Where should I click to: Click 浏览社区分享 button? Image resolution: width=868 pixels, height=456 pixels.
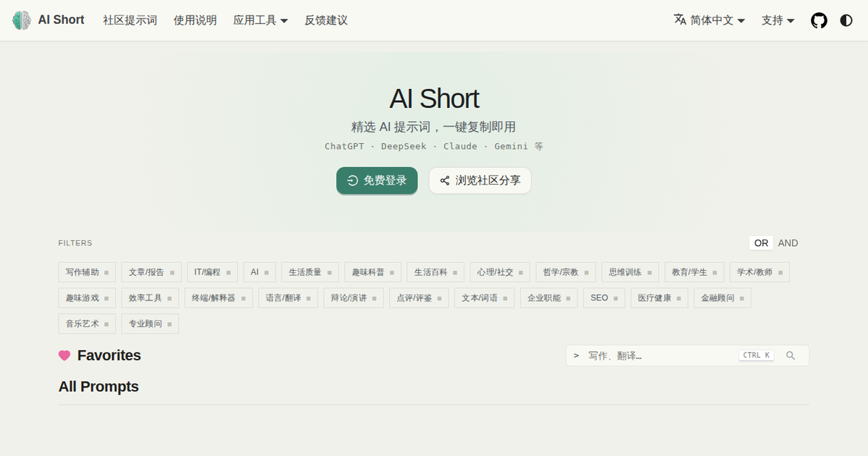click(x=480, y=181)
